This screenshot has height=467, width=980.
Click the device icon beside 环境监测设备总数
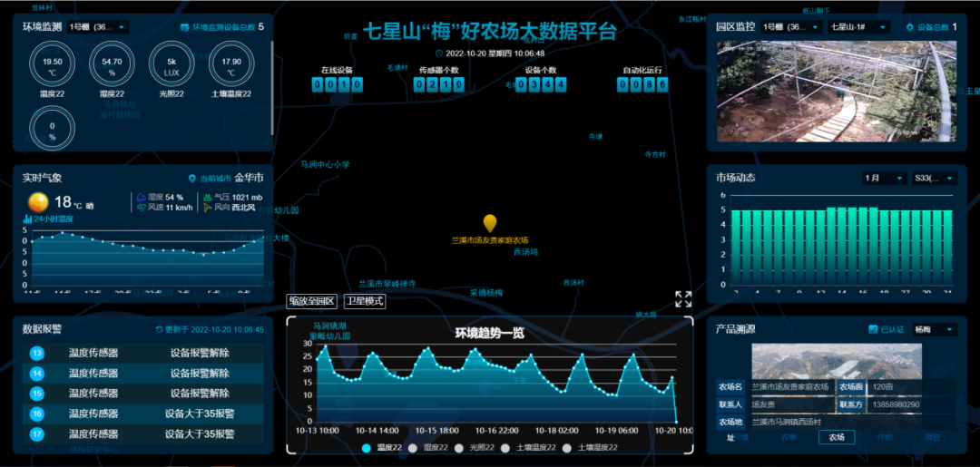[185, 27]
